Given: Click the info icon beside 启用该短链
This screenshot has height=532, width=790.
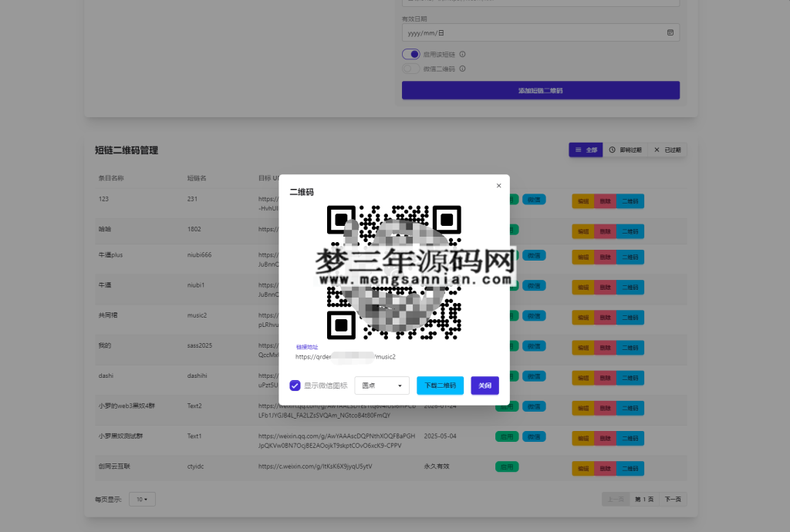Looking at the screenshot, I should 463,55.
